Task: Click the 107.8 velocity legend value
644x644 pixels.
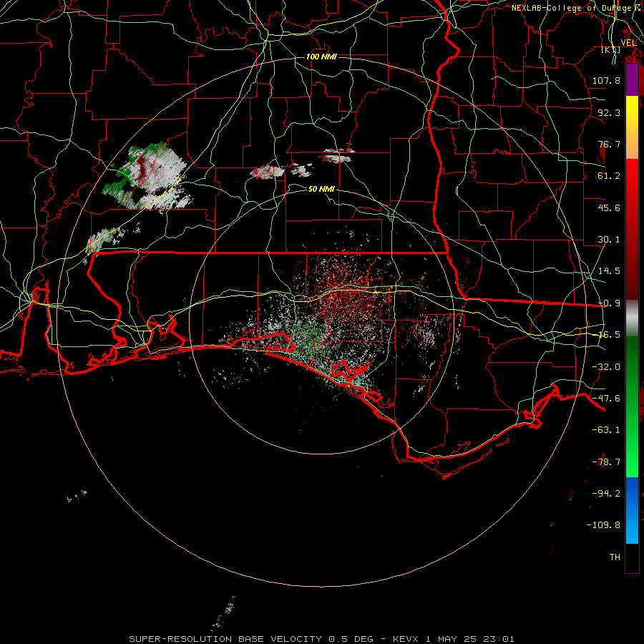Action: (x=606, y=80)
